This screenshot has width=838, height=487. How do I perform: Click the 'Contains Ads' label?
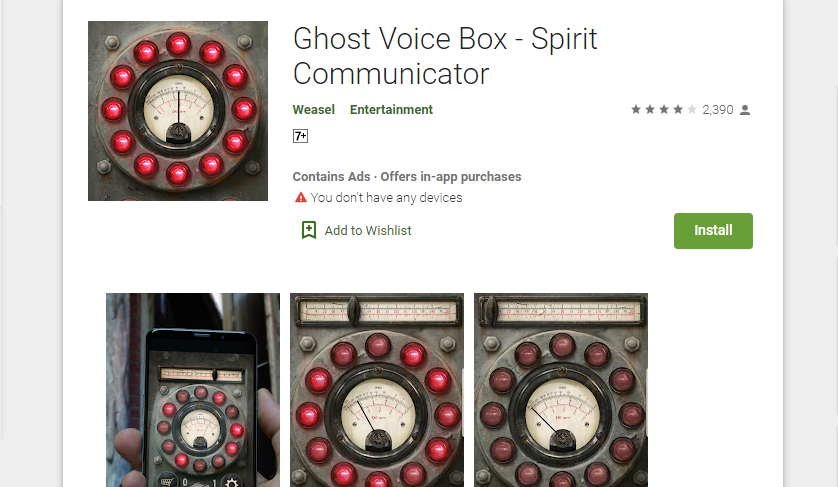331,176
